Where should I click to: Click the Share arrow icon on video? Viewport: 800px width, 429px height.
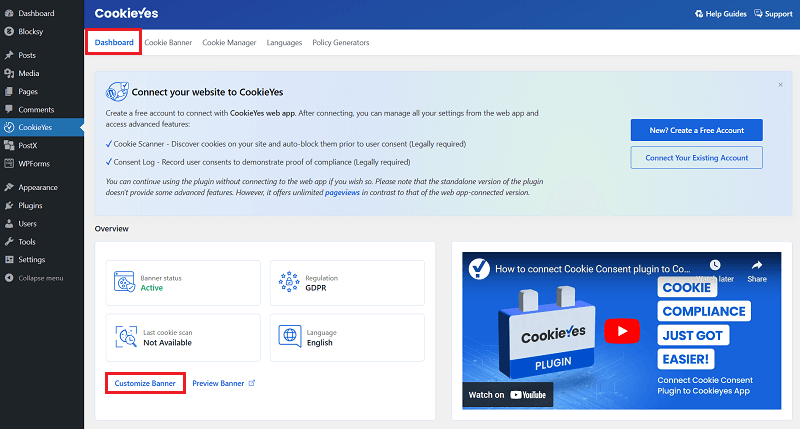[757, 265]
